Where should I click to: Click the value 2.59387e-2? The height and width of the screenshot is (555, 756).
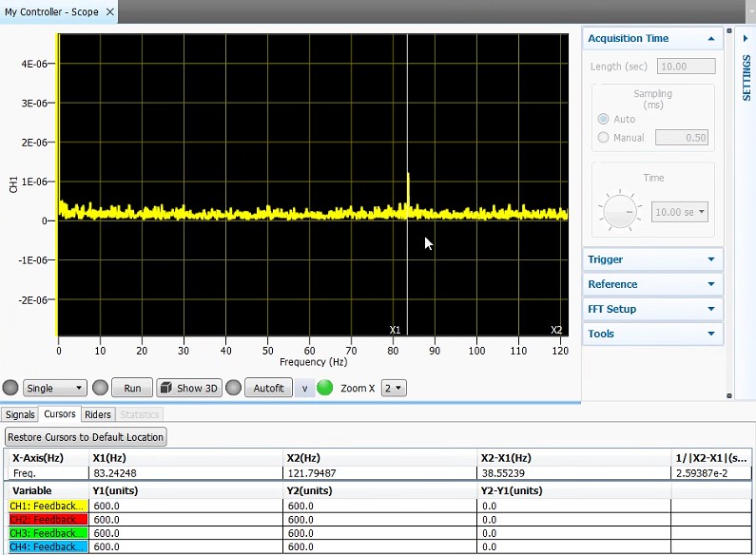click(x=701, y=473)
